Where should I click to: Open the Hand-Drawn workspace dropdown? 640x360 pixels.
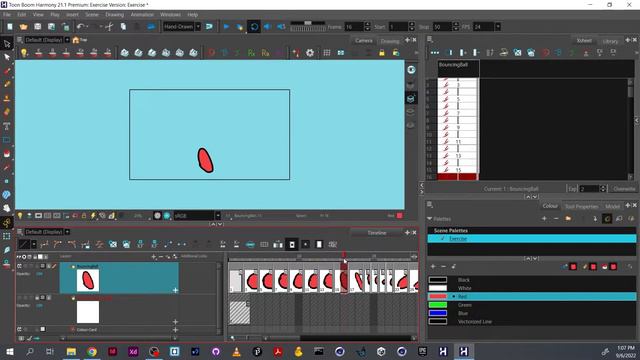point(198,27)
